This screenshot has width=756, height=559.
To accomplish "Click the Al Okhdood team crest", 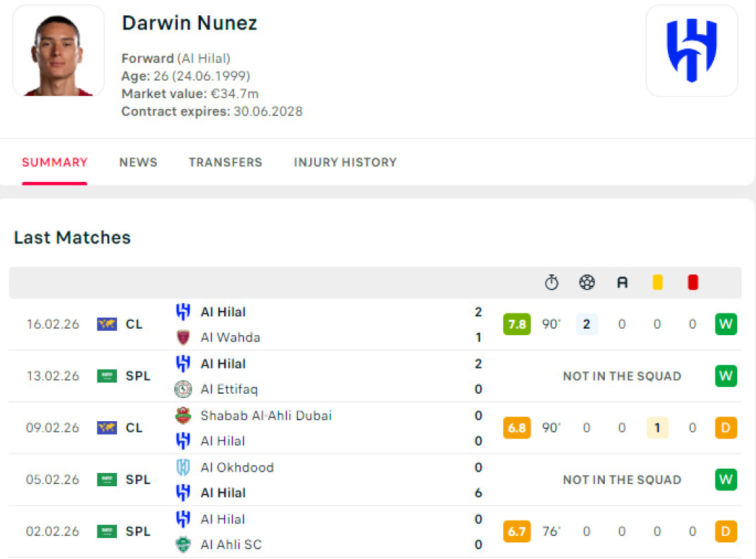I will point(183,467).
